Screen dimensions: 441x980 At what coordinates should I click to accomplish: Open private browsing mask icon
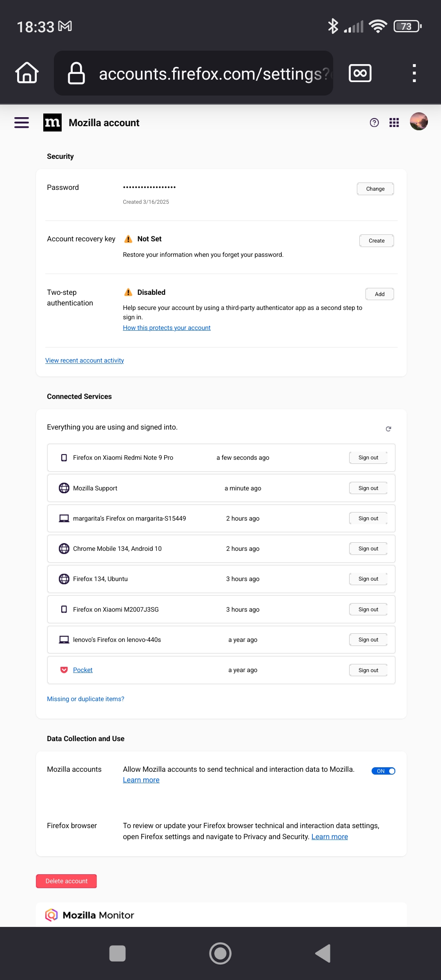[360, 73]
